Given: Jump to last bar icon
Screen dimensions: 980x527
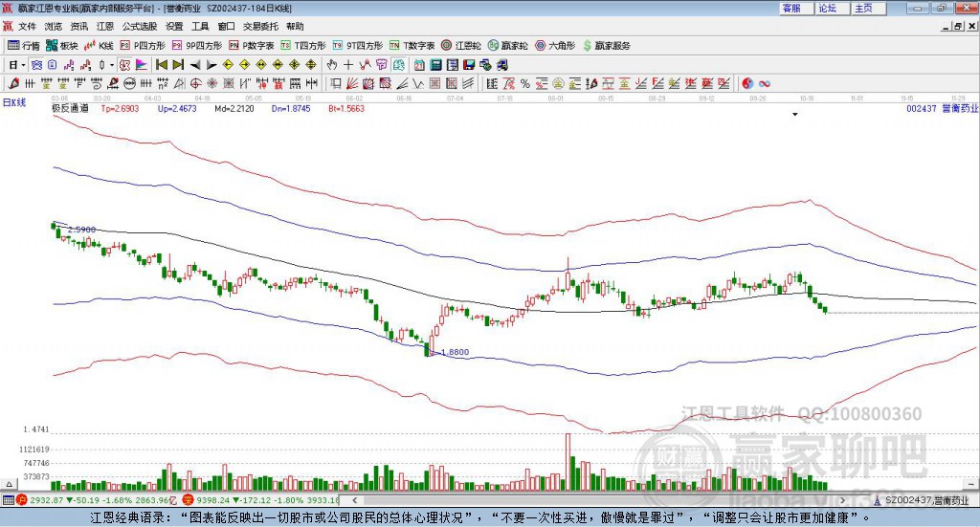Looking at the screenshot, I should tap(178, 65).
